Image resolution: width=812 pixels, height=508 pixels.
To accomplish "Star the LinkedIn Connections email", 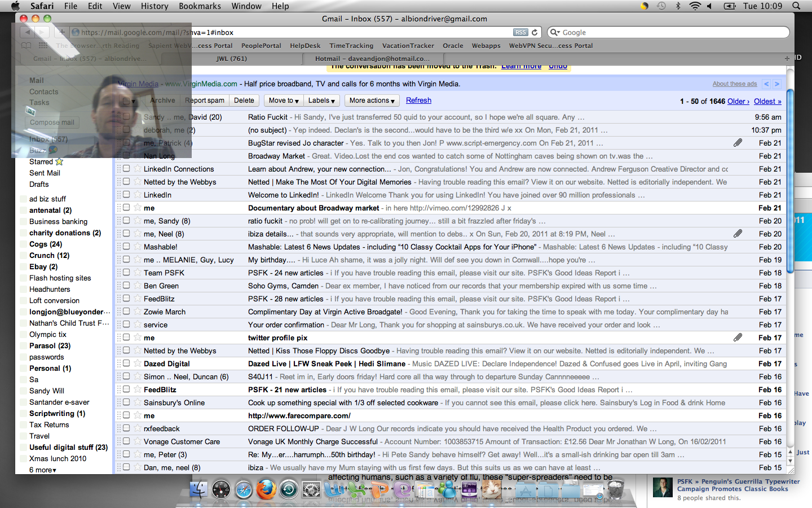I will (137, 169).
